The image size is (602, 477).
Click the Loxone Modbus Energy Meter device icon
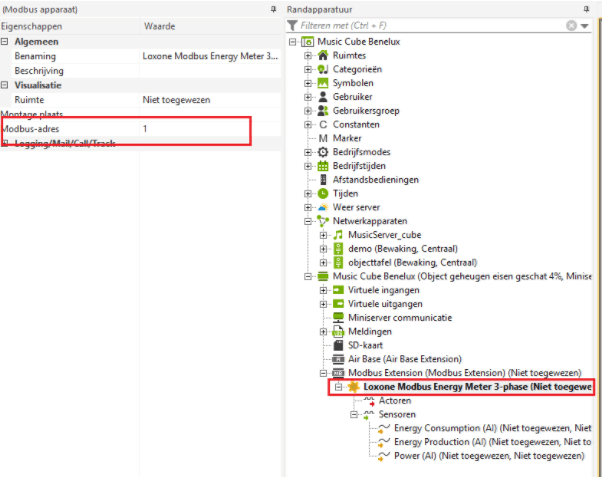[x=352, y=386]
